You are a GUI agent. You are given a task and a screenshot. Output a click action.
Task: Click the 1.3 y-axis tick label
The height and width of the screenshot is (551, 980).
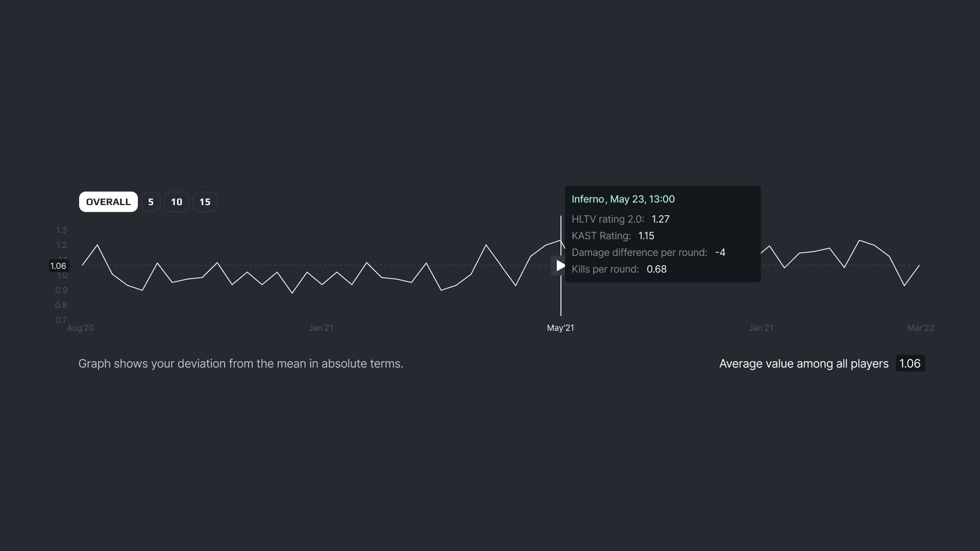point(61,231)
